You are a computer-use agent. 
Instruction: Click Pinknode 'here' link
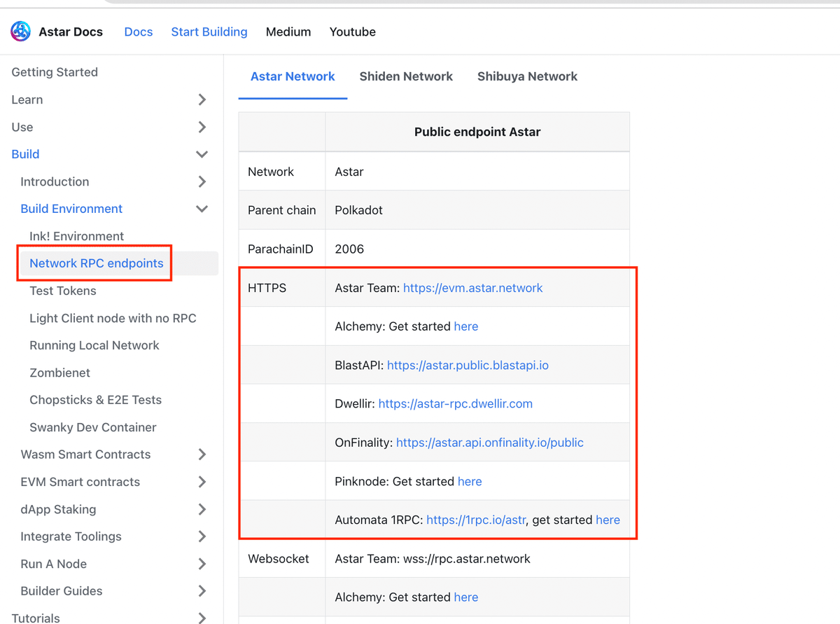(470, 481)
